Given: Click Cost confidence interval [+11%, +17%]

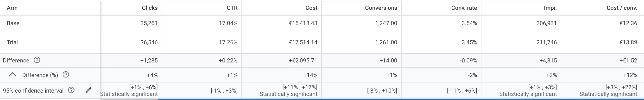Looking at the screenshot, I should coord(300,87).
